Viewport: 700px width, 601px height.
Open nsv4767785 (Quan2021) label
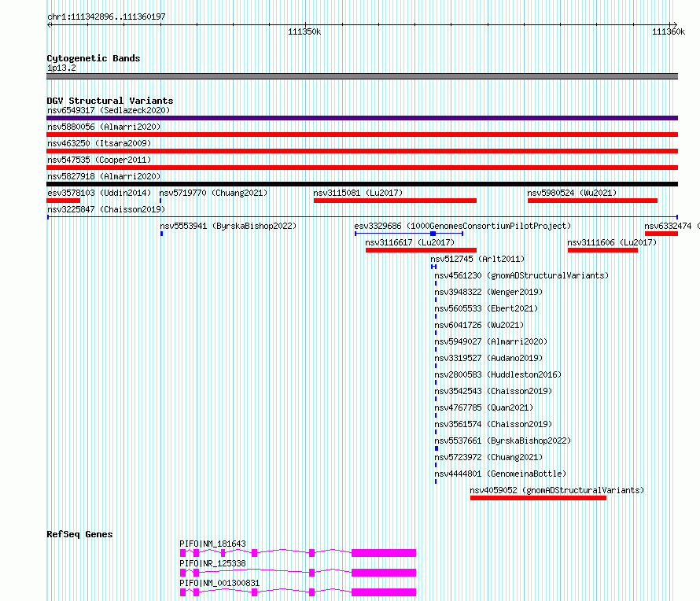[x=484, y=407]
